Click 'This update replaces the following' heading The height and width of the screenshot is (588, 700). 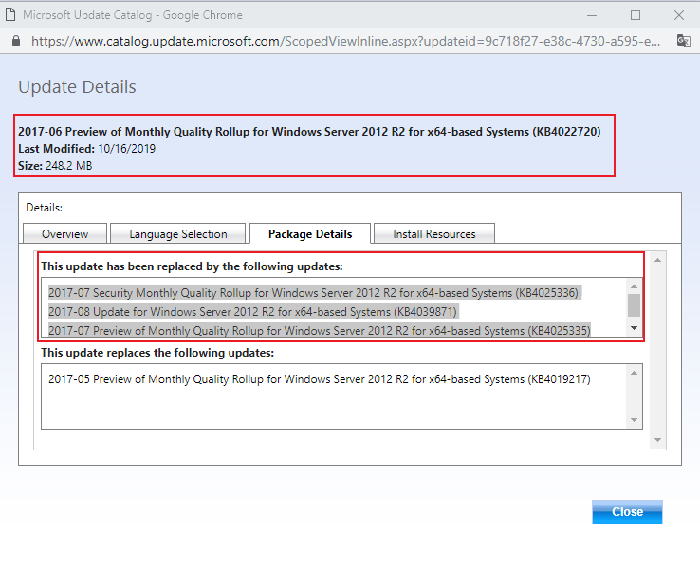coord(157,353)
